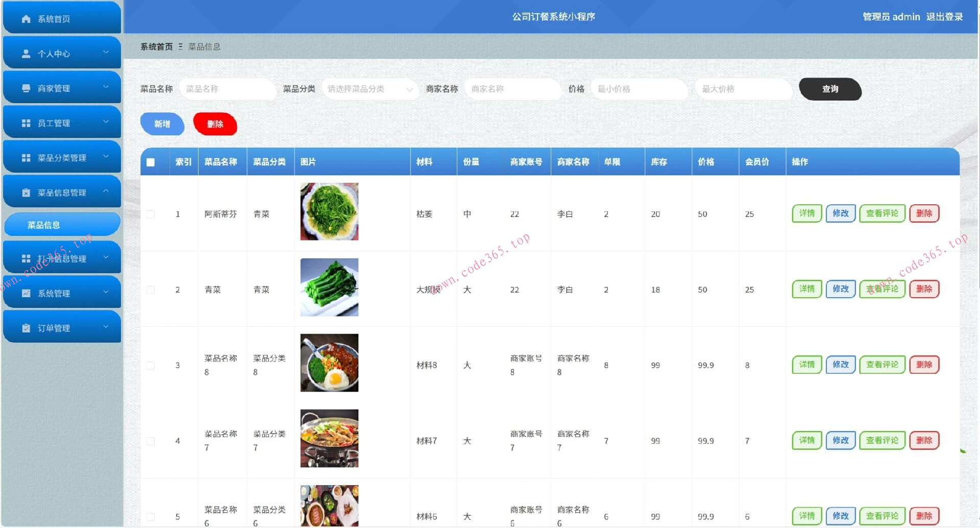Open 系统管理 via its chart icon
The image size is (980, 528).
click(x=26, y=293)
